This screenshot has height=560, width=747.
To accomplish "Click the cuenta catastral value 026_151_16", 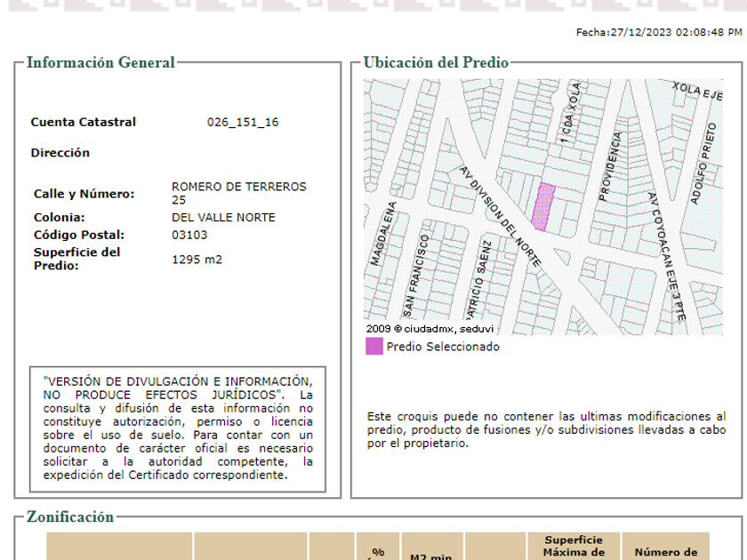I will [243, 123].
